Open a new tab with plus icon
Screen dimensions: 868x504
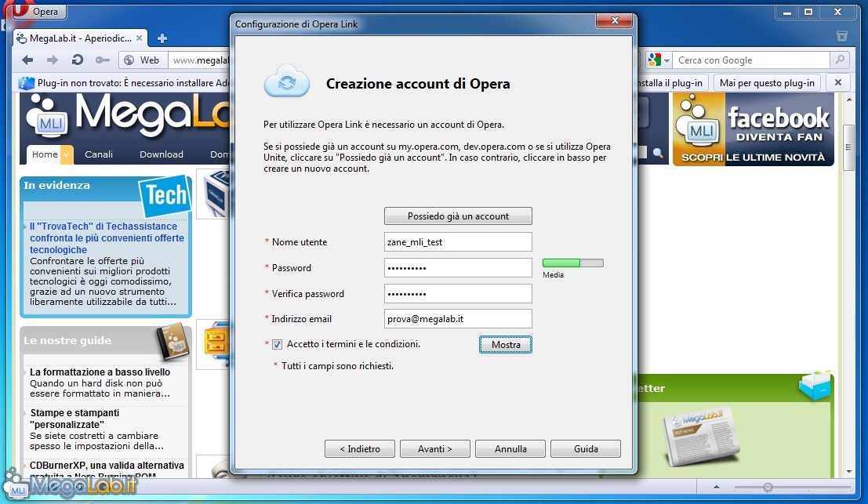(162, 38)
